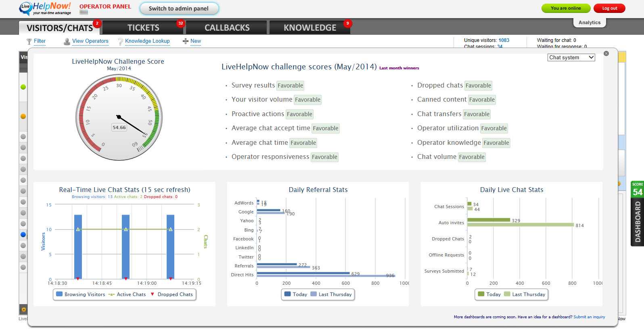Click the Operator utilization Favorable badge

(x=494, y=128)
